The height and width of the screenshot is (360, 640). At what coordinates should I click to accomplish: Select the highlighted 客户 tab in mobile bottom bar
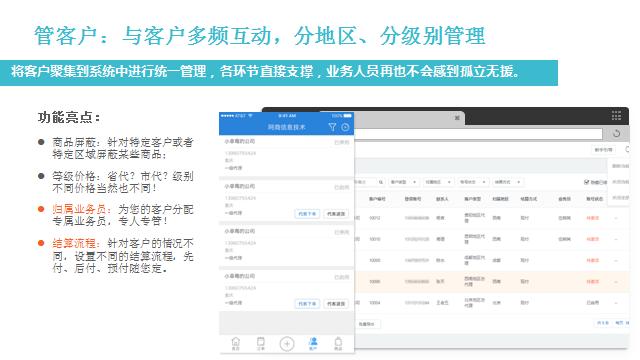tap(313, 344)
